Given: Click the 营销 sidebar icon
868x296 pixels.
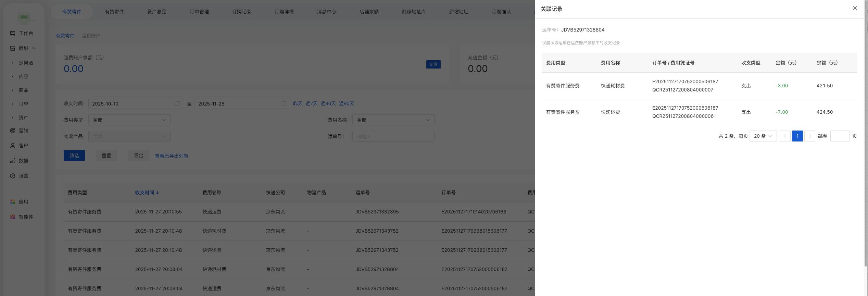Looking at the screenshot, I should (13, 131).
